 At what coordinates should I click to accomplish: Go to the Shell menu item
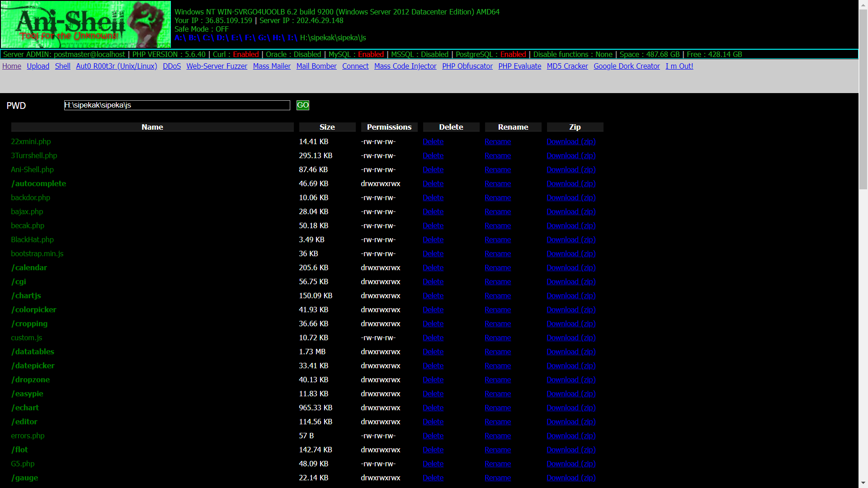63,66
